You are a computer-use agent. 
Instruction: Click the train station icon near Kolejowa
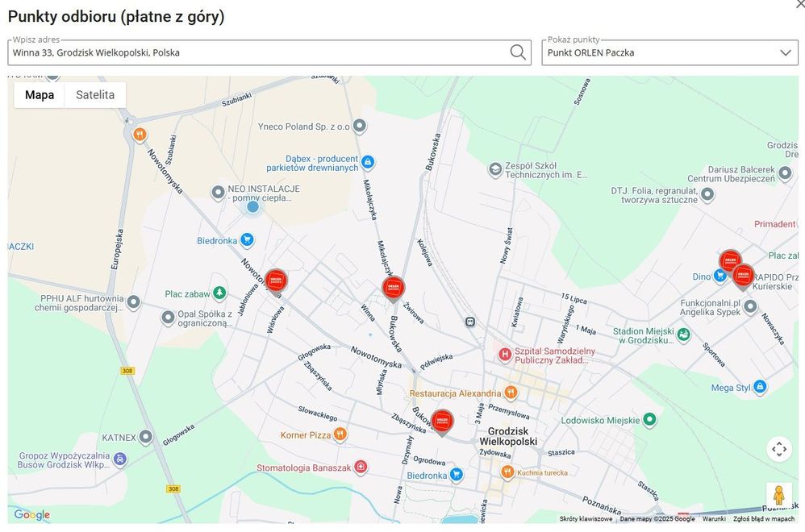pos(469,322)
